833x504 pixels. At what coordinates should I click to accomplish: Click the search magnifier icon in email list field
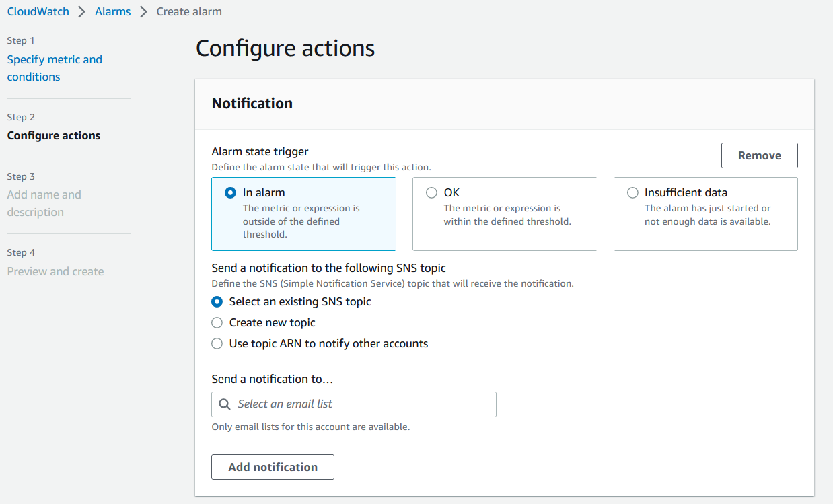point(225,404)
